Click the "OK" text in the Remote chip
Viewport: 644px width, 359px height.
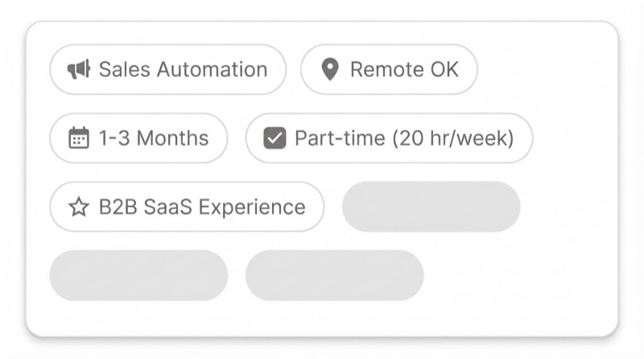(x=443, y=70)
